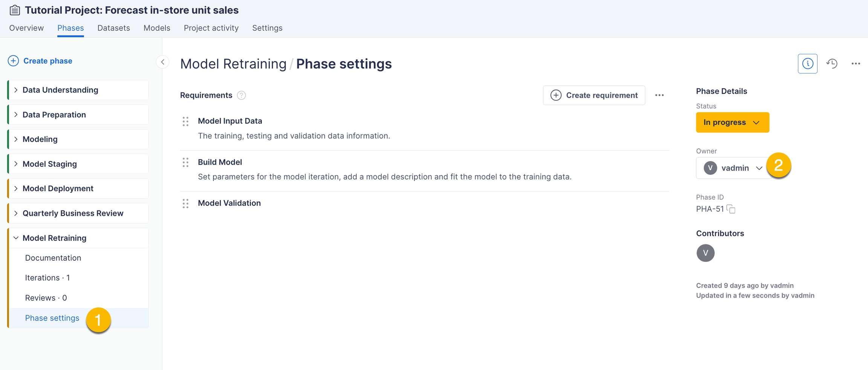Viewport: 868px width, 370px height.
Task: Open the Project activity tab
Action: point(211,28)
